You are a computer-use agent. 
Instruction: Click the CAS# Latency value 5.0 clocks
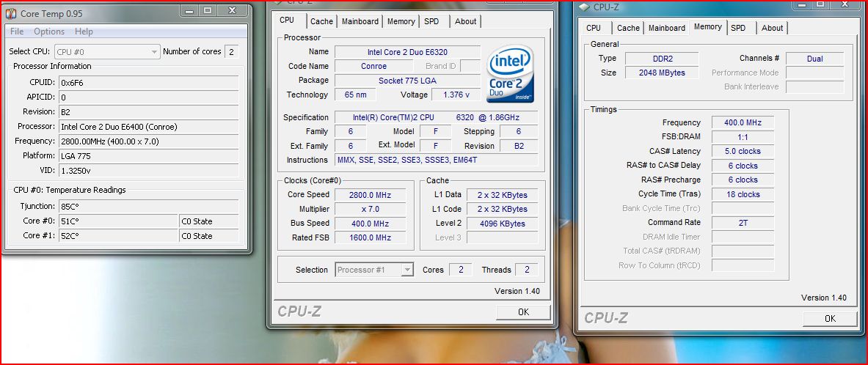(743, 151)
